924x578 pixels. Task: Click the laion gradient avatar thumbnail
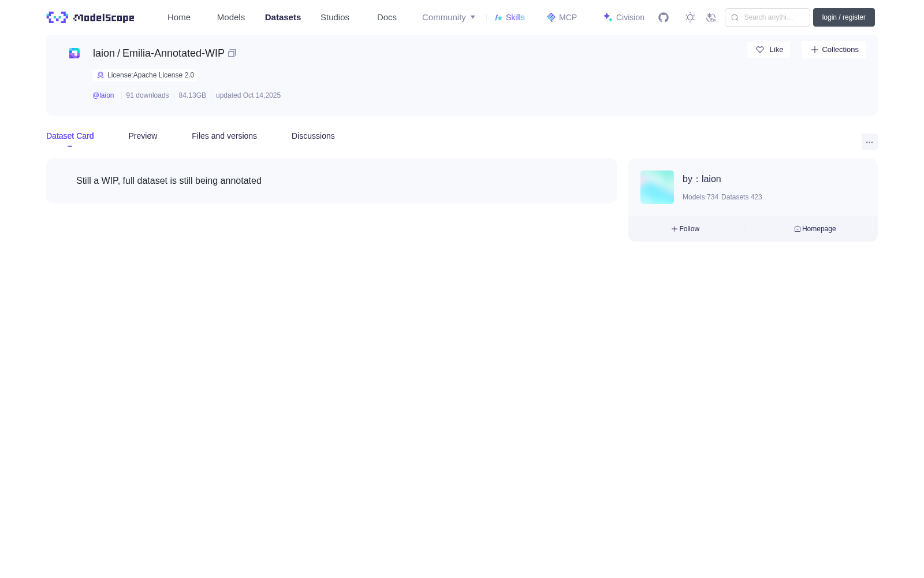(657, 187)
